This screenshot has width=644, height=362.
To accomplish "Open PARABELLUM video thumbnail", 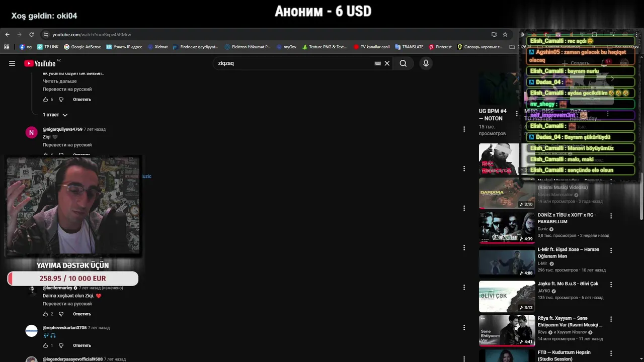I will pyautogui.click(x=507, y=228).
